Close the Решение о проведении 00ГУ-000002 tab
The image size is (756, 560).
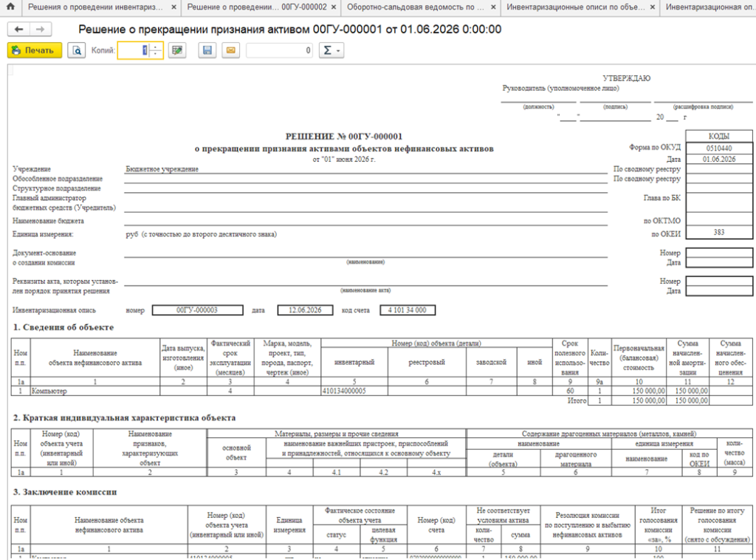(x=334, y=7)
